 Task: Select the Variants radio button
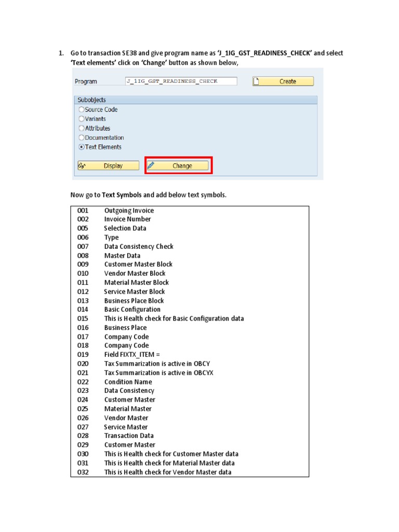(x=82, y=119)
